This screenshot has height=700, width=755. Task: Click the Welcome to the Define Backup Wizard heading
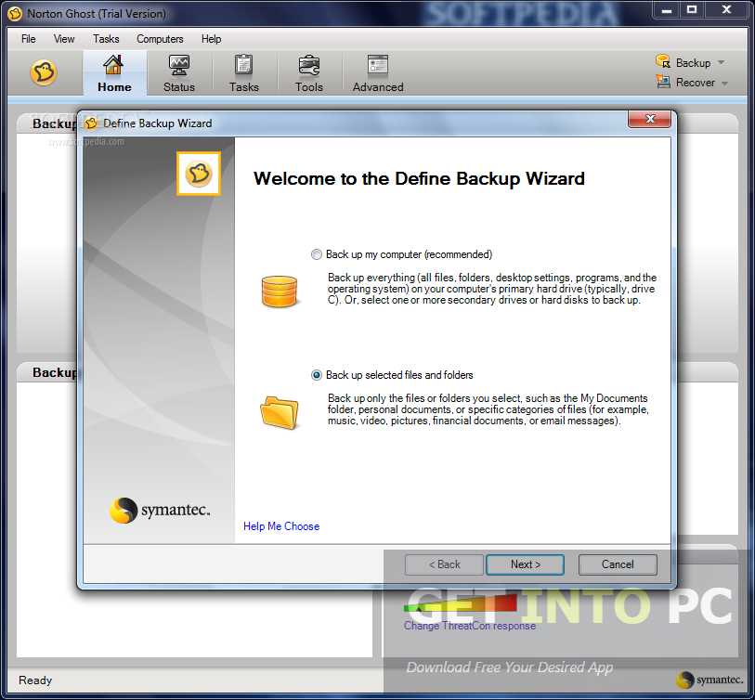tap(419, 178)
